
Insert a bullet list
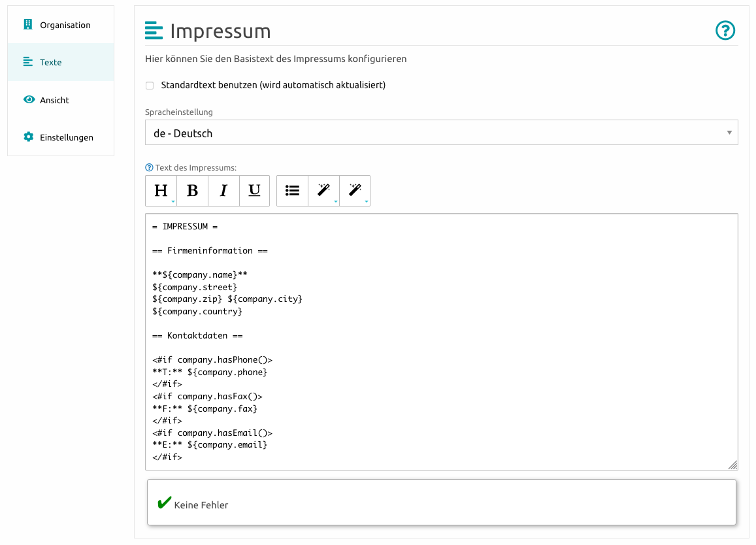click(292, 191)
